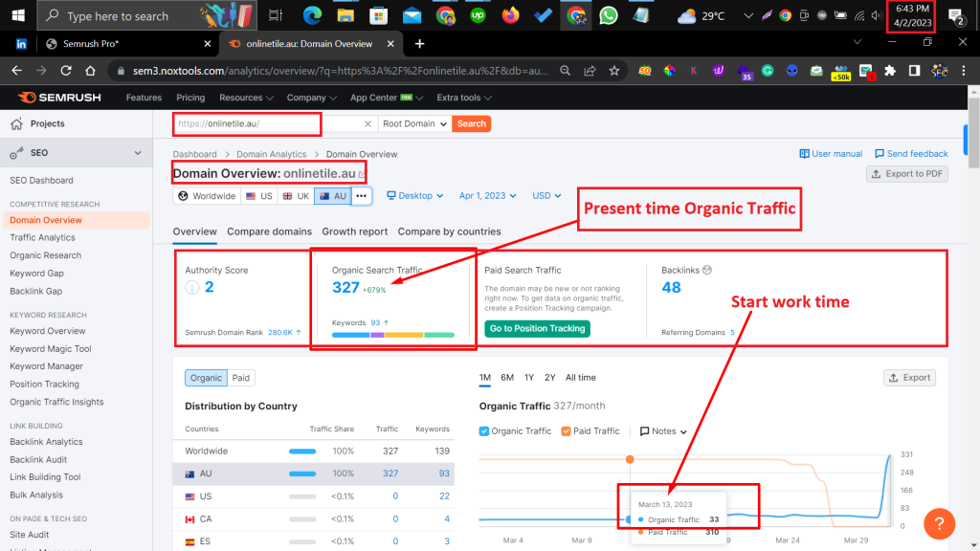
Task: Click the Semrush logo
Action: pos(59,98)
